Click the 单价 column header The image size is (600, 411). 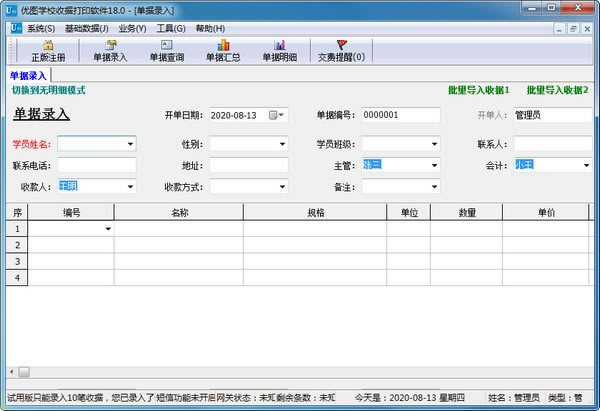point(546,212)
